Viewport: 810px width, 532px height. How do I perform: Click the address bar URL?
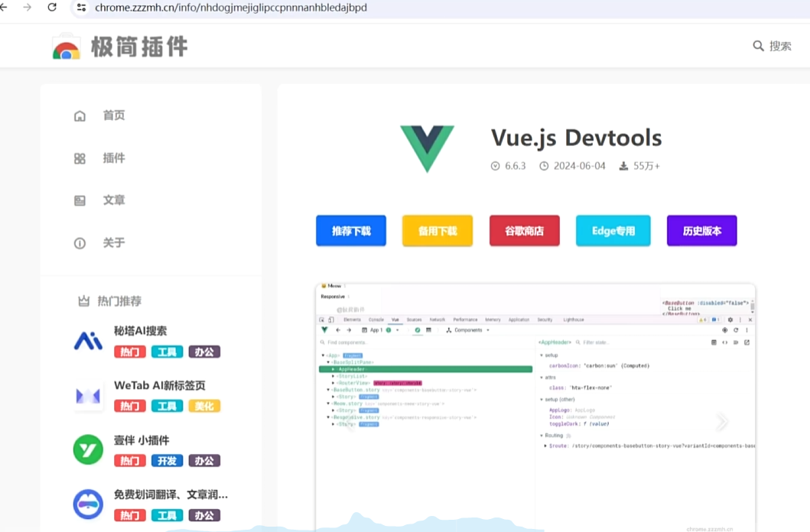(231, 8)
